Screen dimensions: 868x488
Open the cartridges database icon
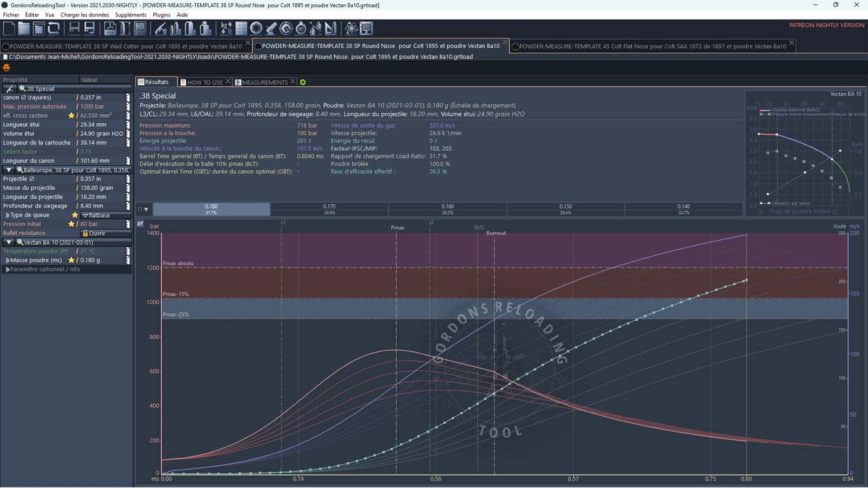(175, 28)
